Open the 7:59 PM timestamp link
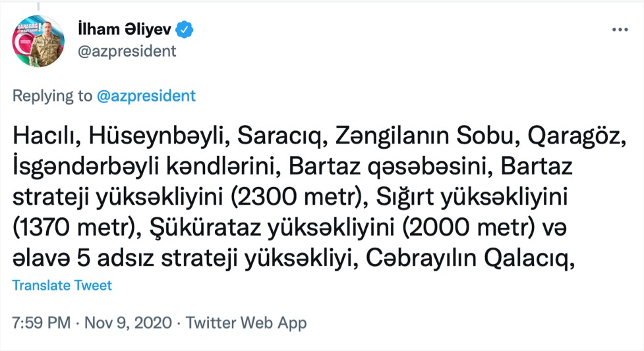 [41, 323]
